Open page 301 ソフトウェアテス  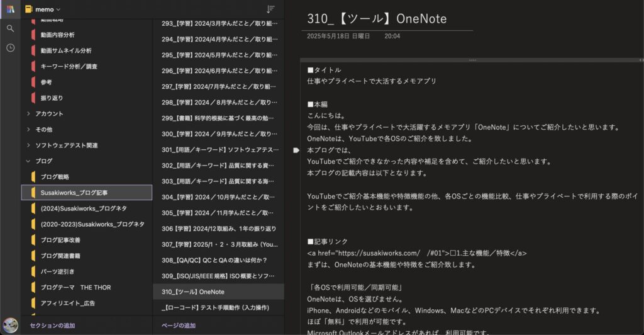(218, 150)
